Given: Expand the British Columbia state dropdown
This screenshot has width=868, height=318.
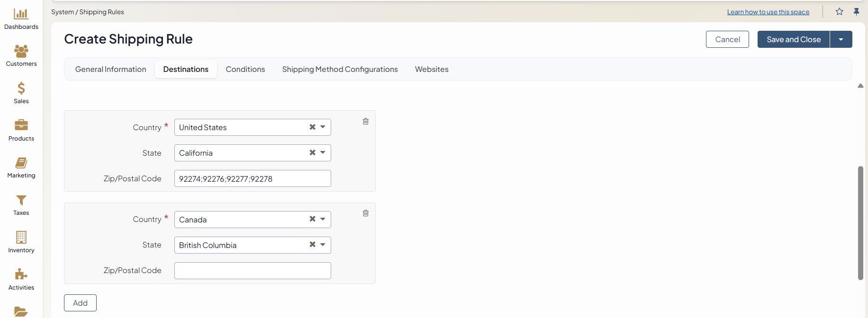Looking at the screenshot, I should coord(323,245).
